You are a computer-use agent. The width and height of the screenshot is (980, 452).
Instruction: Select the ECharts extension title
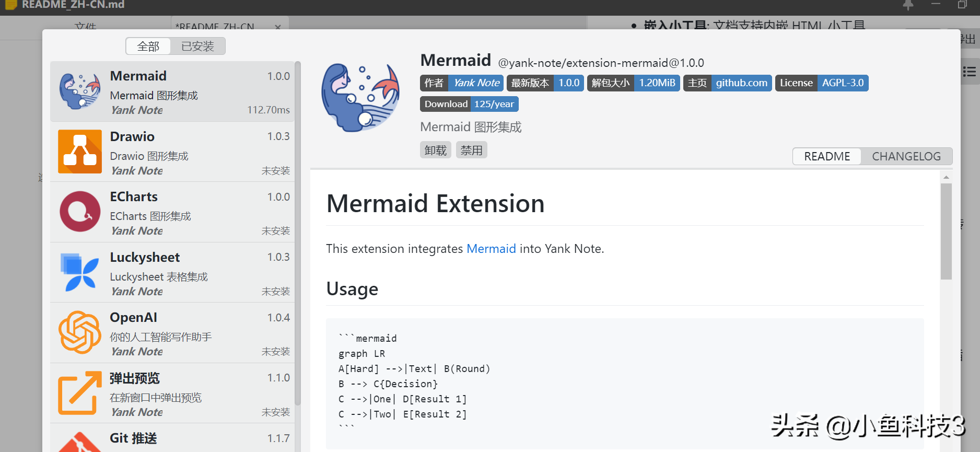[x=134, y=196]
